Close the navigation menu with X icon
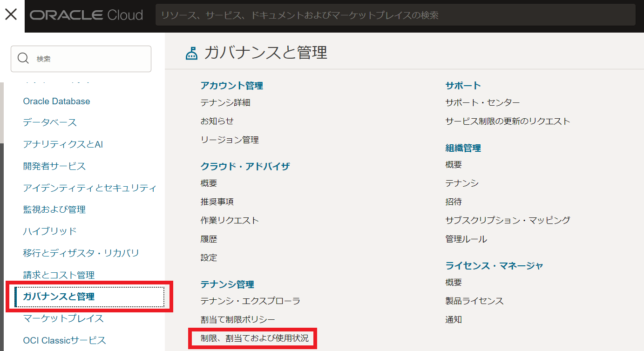The width and height of the screenshot is (644, 351). point(11,15)
